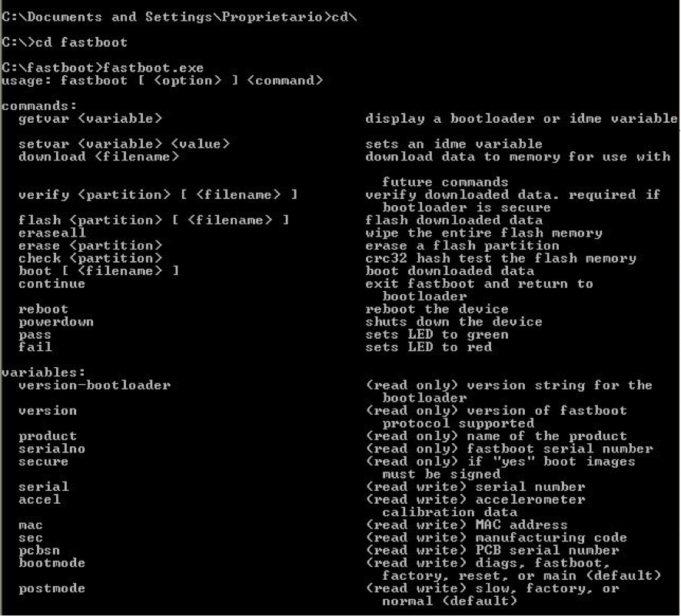
Task: Click the 'serialno' variable name
Action: [52, 449]
